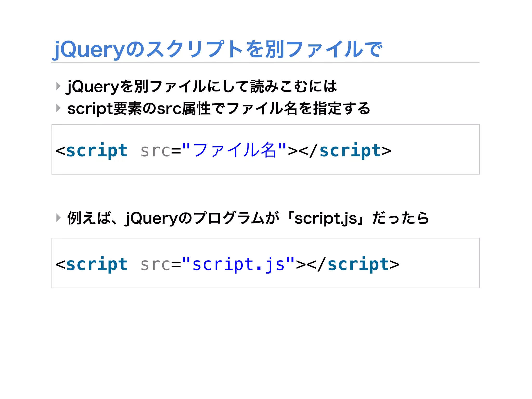Click the line 'script要素のsrc属性でファイル名を指定する'
The height and width of the screenshot is (399, 532).
pos(219,109)
